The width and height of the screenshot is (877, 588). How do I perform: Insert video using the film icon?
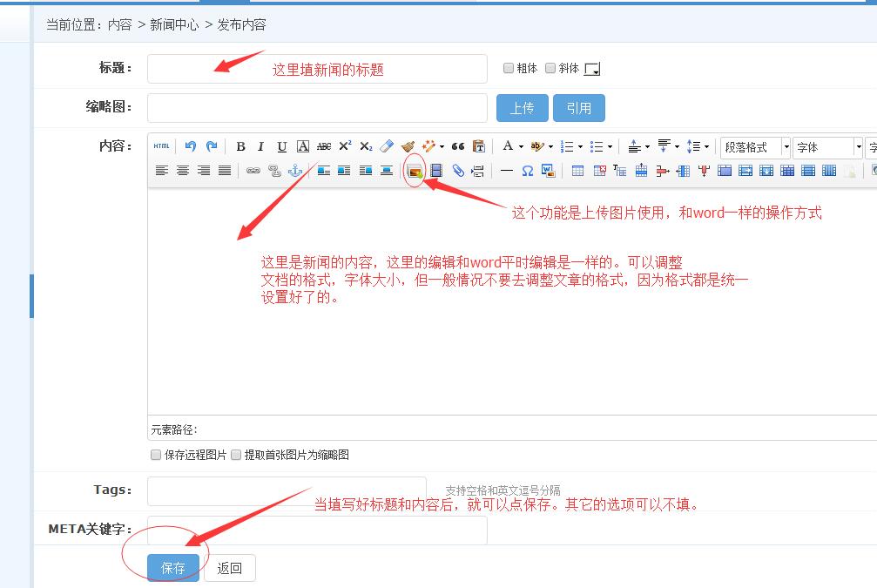point(436,171)
